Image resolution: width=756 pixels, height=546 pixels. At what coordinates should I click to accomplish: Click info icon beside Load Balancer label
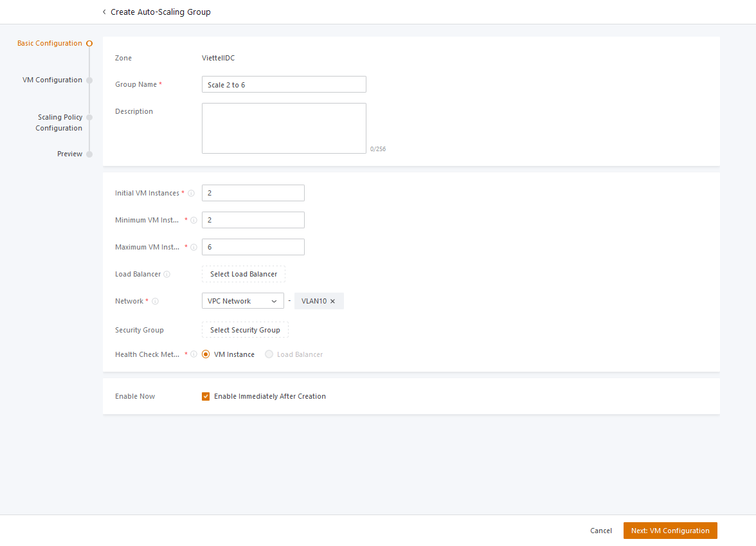[x=167, y=275]
